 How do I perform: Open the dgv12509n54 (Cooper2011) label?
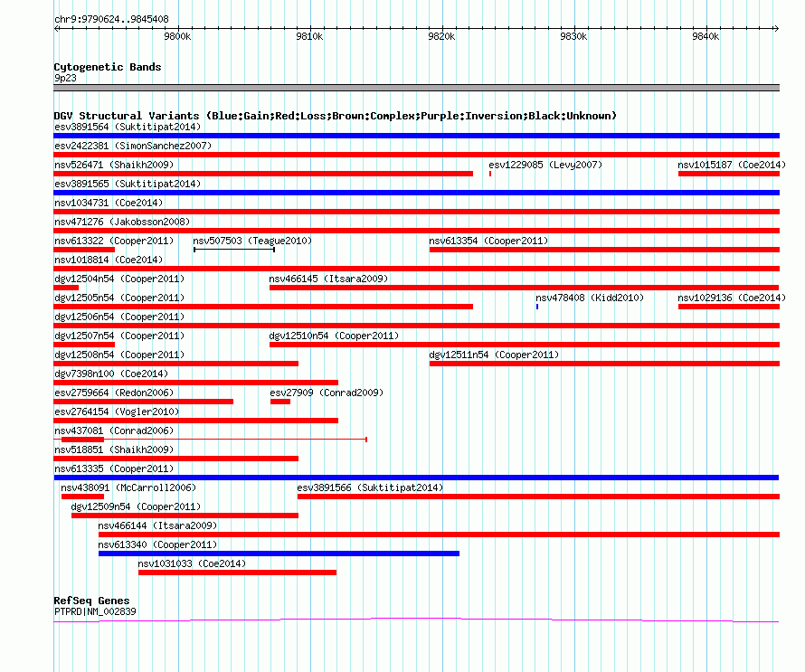(x=136, y=506)
